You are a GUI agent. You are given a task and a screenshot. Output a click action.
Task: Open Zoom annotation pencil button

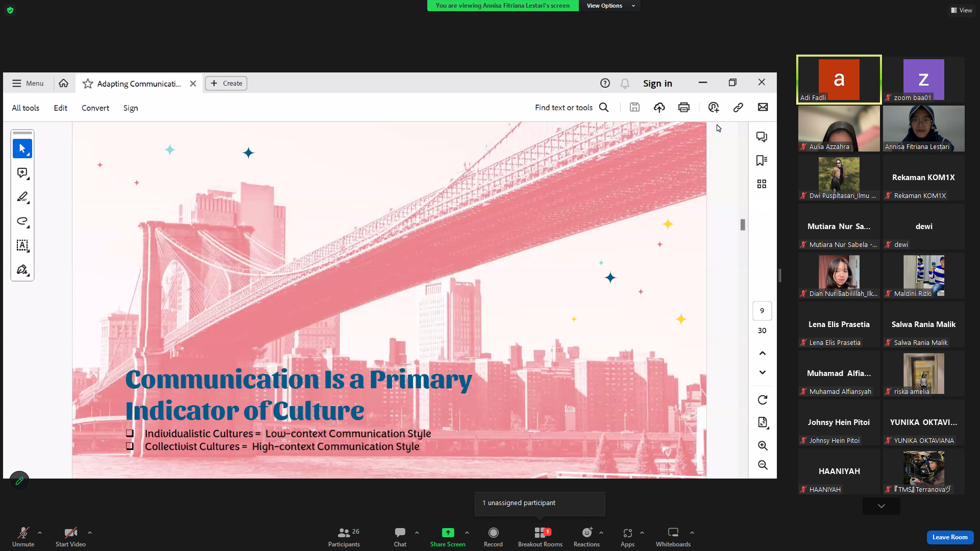click(x=19, y=481)
